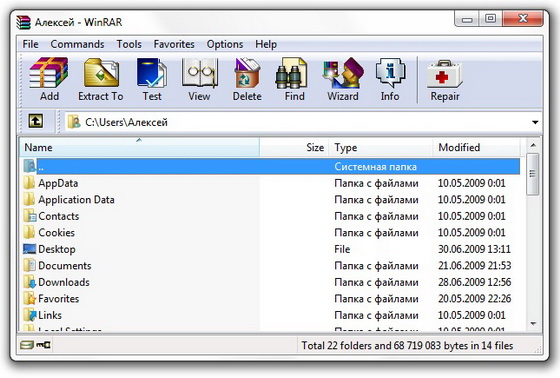Click the 'Documents' folder name
The image size is (560, 378).
65,265
